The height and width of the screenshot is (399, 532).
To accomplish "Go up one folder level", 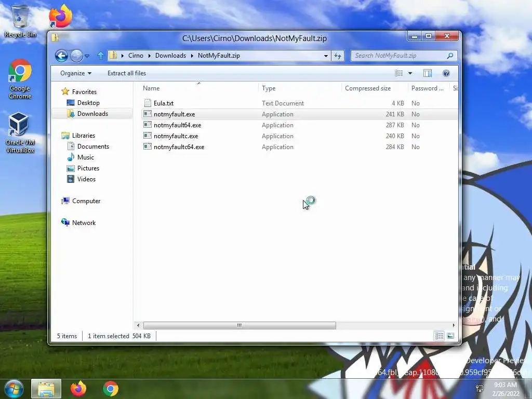I will [x=100, y=56].
